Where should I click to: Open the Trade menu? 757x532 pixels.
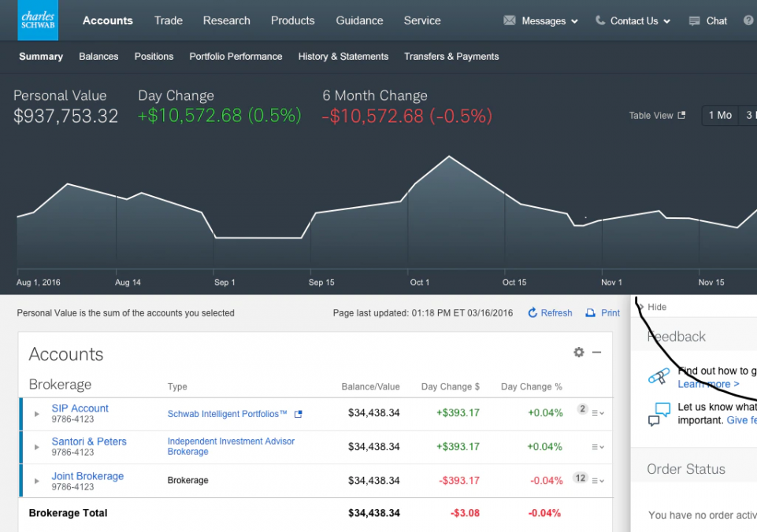coord(168,20)
